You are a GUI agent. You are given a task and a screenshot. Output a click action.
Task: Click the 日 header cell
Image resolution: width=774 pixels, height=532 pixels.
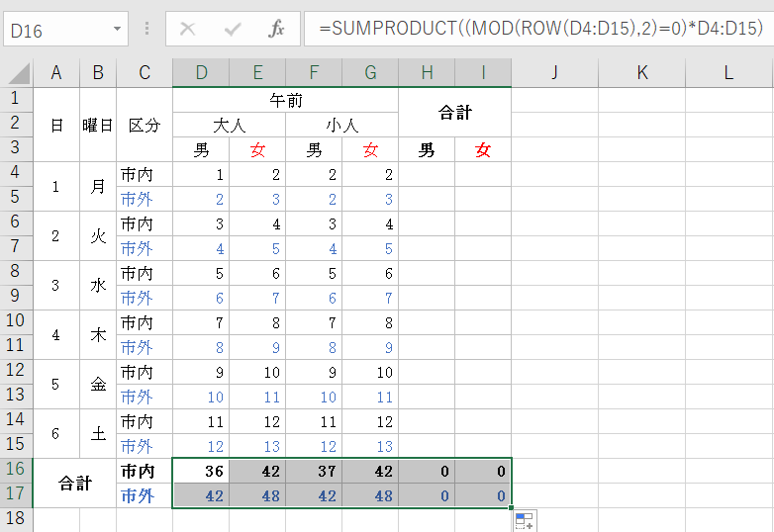coord(56,125)
